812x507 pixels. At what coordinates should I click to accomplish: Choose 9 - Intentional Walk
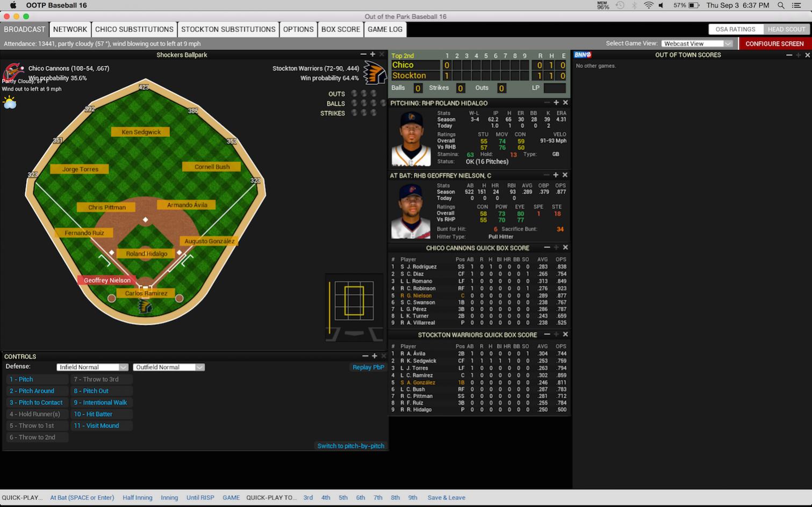[102, 402]
